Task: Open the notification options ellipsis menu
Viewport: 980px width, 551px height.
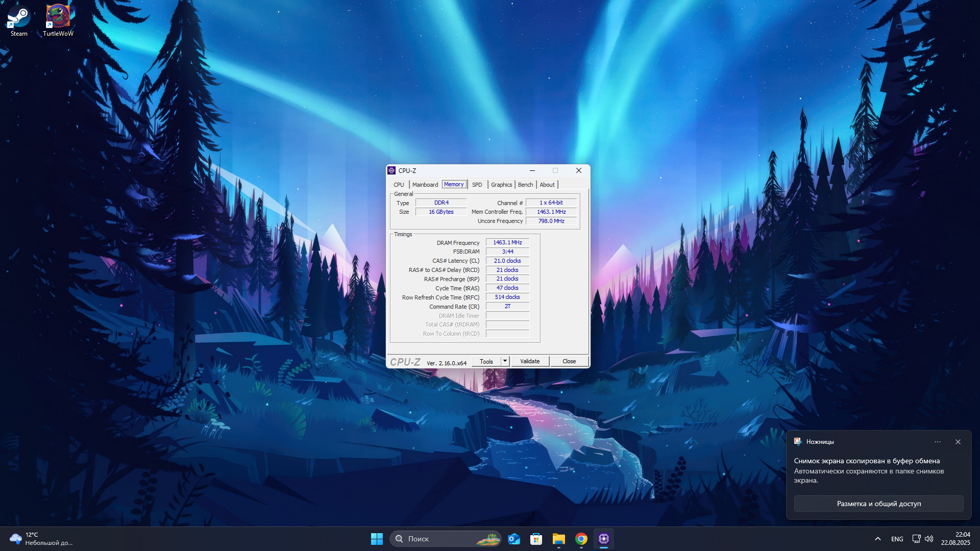Action: pos(938,442)
